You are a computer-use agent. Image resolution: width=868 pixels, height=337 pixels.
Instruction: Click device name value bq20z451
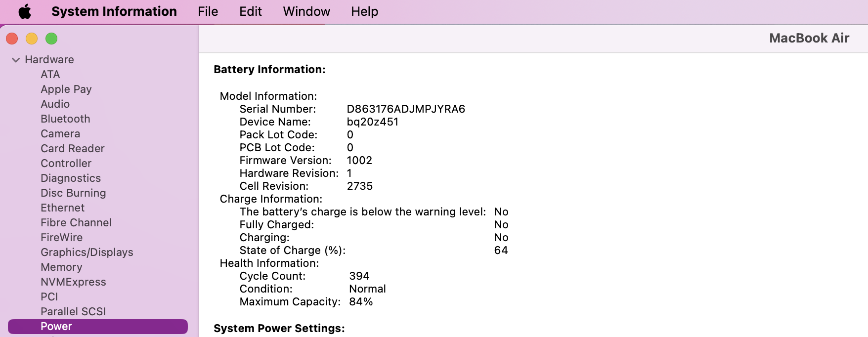373,122
